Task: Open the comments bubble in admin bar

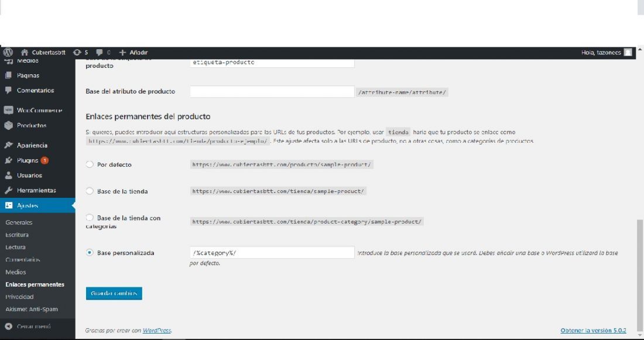Action: pyautogui.click(x=100, y=53)
